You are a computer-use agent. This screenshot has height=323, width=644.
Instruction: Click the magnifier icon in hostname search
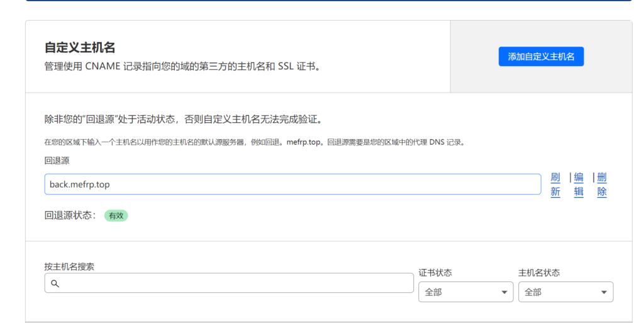tap(55, 283)
